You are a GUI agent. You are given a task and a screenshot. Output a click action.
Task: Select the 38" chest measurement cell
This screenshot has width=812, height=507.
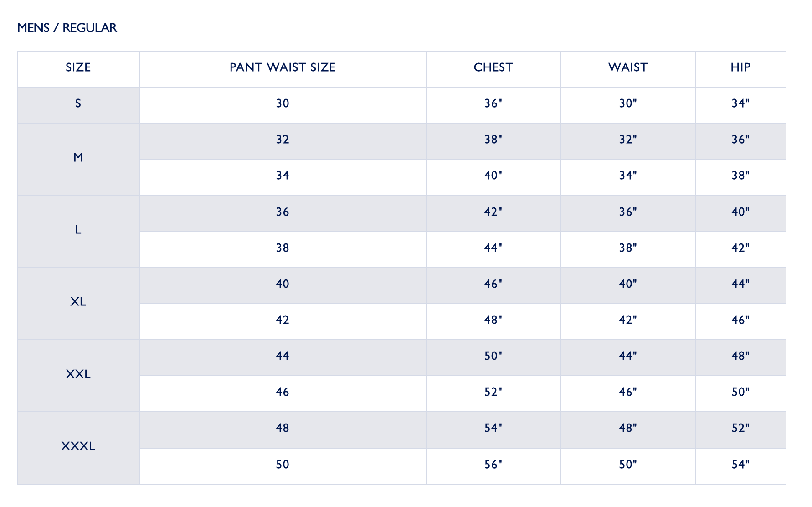click(493, 141)
